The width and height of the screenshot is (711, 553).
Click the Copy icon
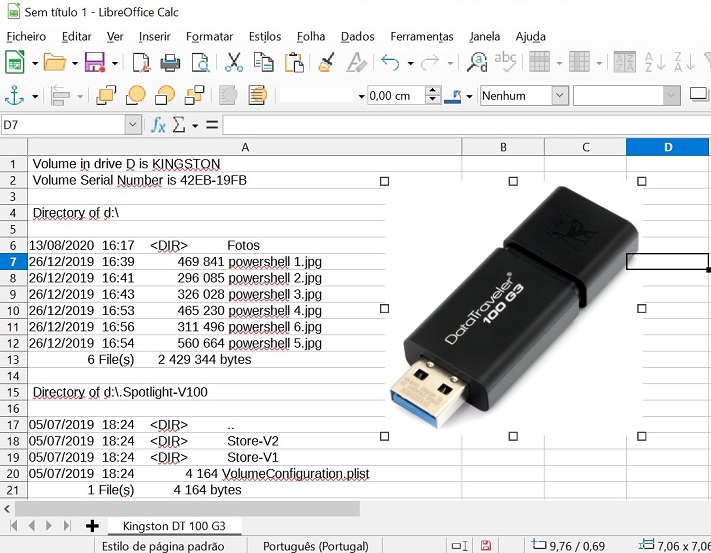[263, 63]
